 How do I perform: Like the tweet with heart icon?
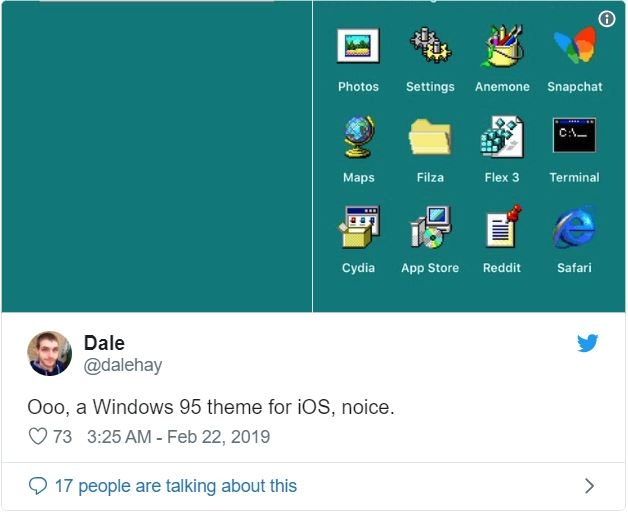[x=38, y=436]
